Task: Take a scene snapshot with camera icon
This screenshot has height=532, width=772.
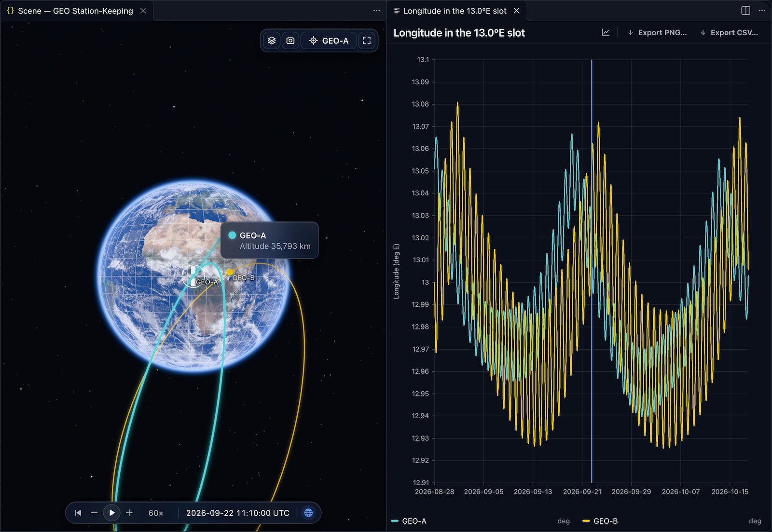Action: pos(290,41)
